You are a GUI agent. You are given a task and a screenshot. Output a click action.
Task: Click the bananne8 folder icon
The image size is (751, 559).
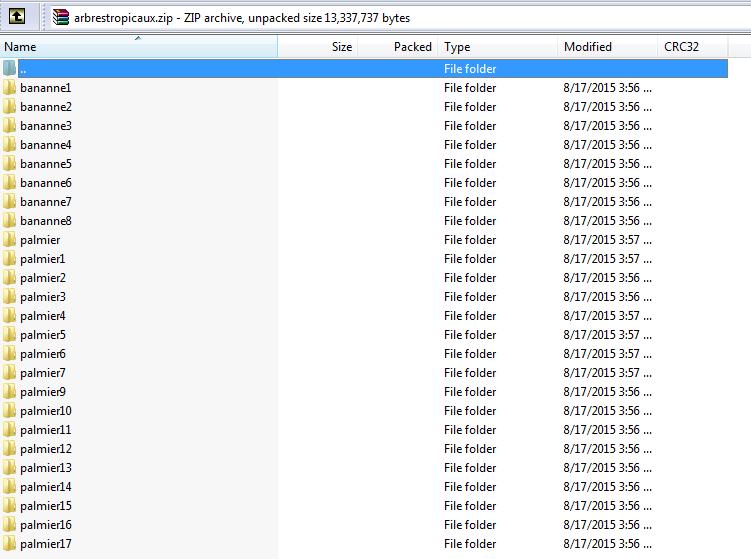pos(9,221)
